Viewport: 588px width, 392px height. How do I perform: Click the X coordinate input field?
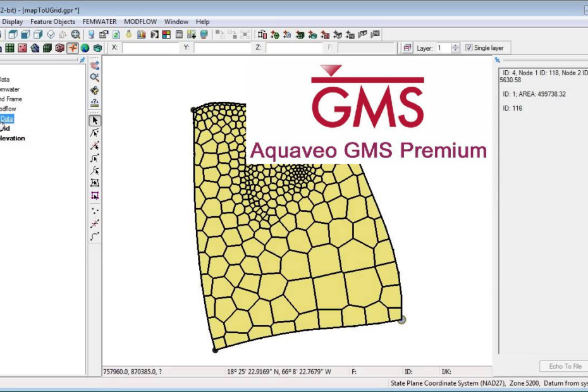[150, 48]
